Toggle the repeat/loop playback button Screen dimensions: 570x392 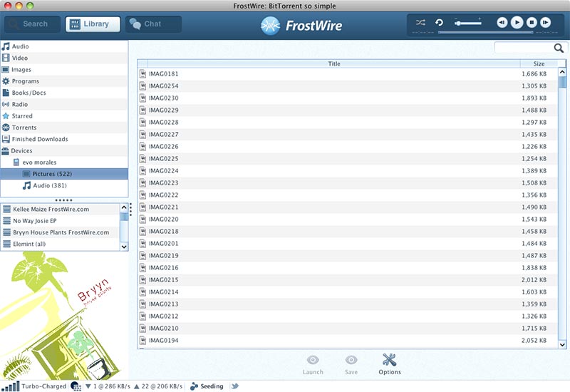[440, 23]
